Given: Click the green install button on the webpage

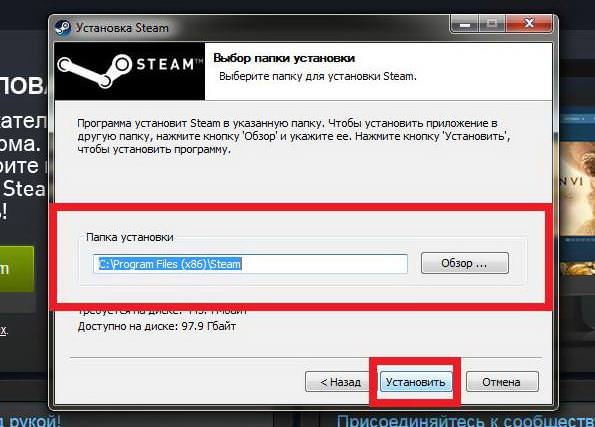Looking at the screenshot, I should [x=16, y=269].
